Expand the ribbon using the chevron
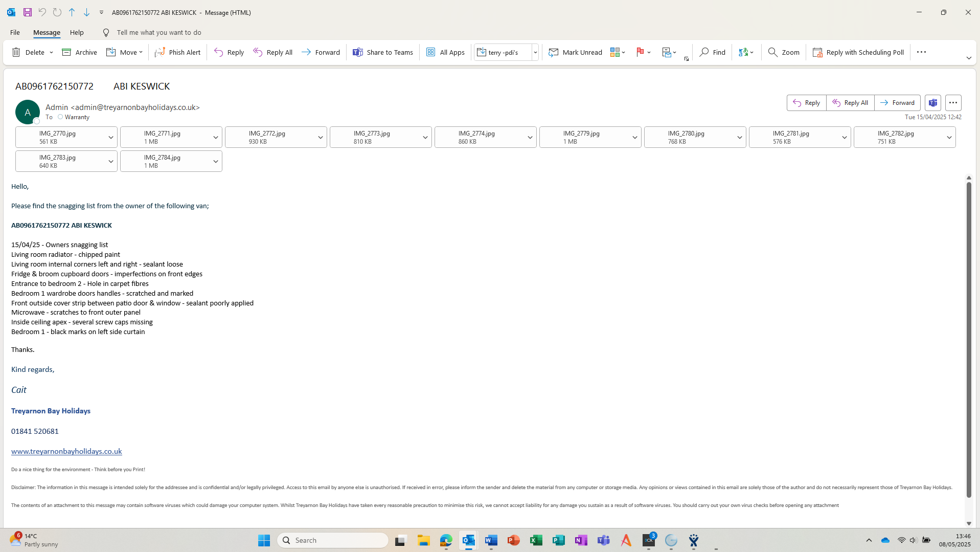The height and width of the screenshot is (552, 980). click(x=968, y=58)
